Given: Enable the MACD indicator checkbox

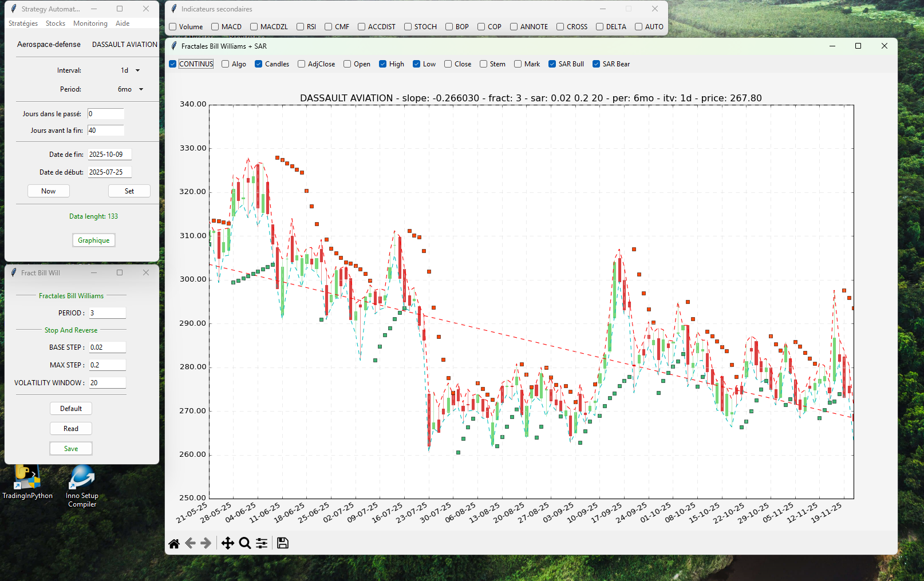Looking at the screenshot, I should (215, 27).
